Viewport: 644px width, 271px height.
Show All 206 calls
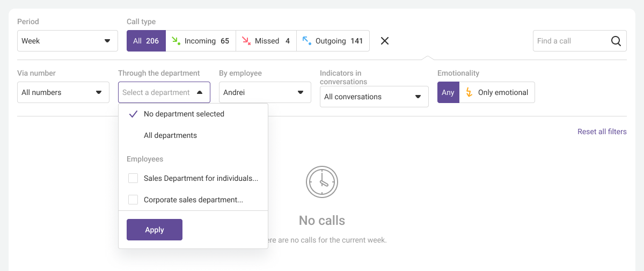tap(146, 41)
